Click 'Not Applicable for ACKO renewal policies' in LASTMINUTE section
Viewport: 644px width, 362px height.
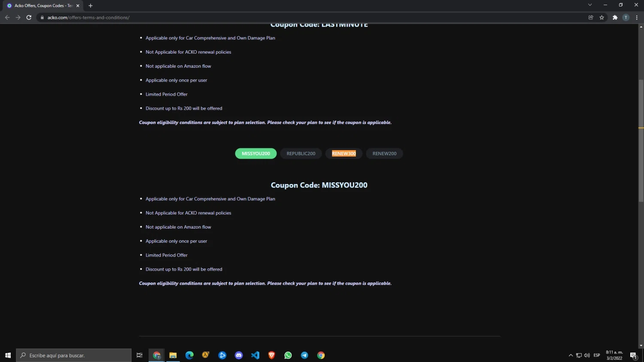pos(188,52)
